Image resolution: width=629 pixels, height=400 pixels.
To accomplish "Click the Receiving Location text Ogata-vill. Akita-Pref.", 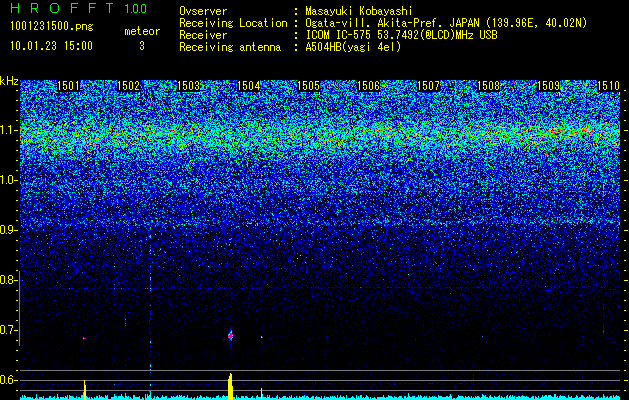I will tap(374, 23).
